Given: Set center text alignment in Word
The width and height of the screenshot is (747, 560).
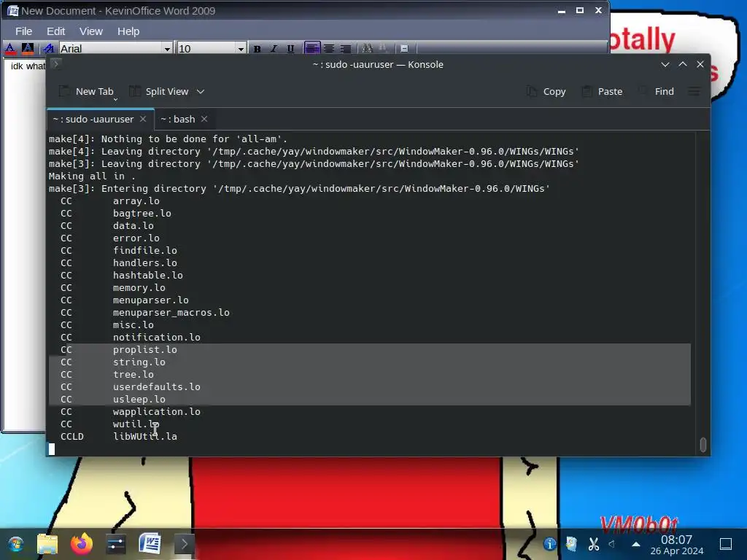Looking at the screenshot, I should [x=329, y=49].
